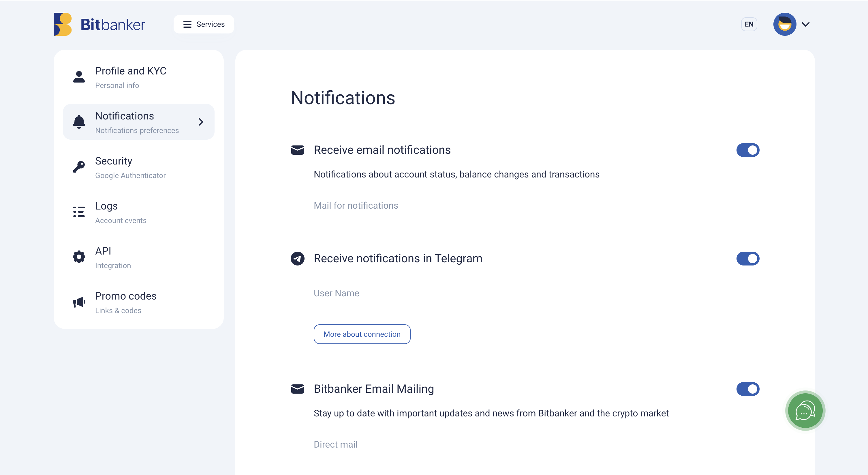This screenshot has width=868, height=475.
Task: Click More about connection button
Action: [362, 334]
